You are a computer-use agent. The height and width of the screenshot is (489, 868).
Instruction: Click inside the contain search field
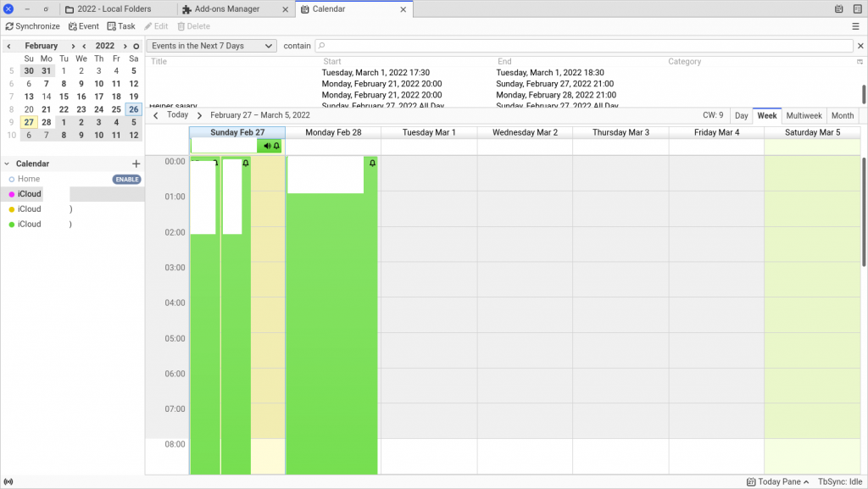509,46
